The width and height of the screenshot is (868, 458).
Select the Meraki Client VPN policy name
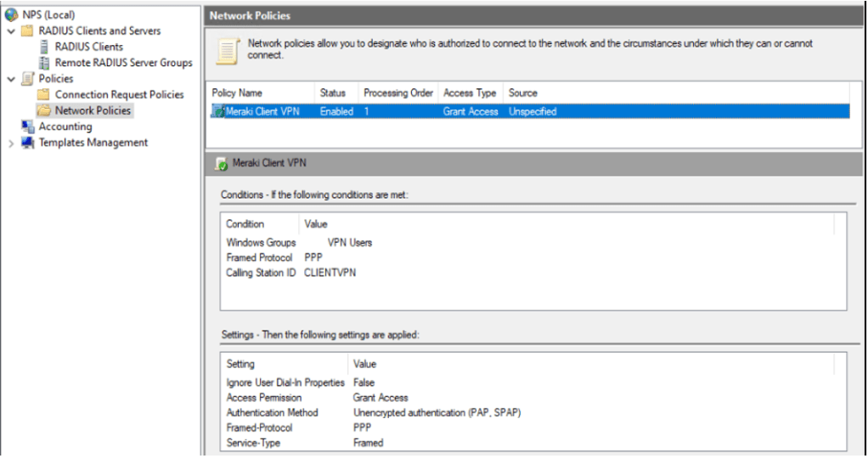(262, 111)
